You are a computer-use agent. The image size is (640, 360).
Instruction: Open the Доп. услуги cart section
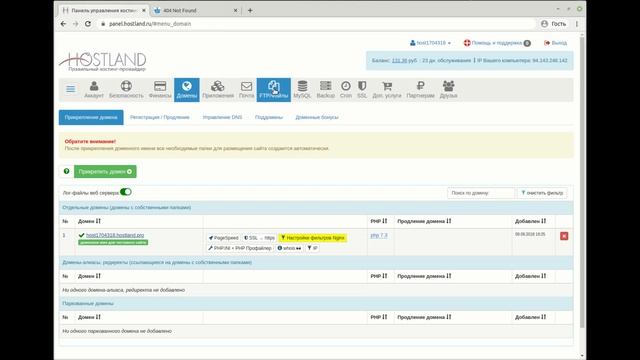[x=387, y=90]
